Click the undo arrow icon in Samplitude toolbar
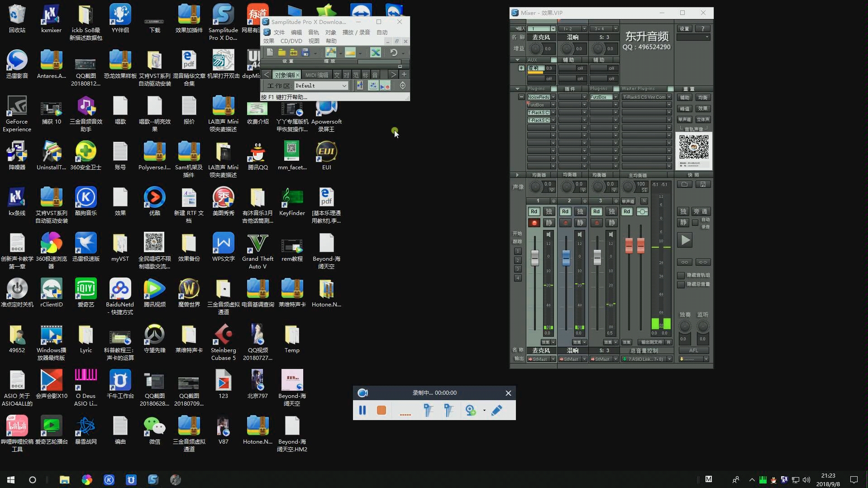The height and width of the screenshot is (488, 868). 394,53
